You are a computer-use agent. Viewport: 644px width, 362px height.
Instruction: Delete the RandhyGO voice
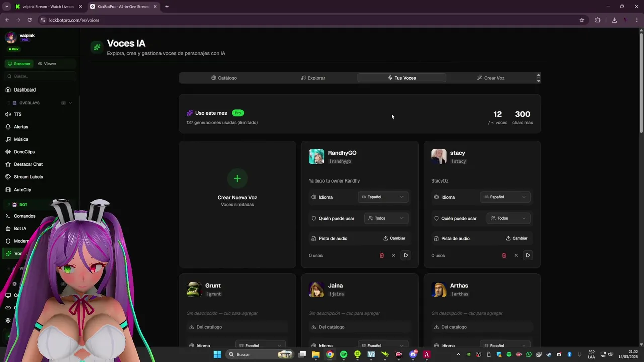tap(381, 255)
